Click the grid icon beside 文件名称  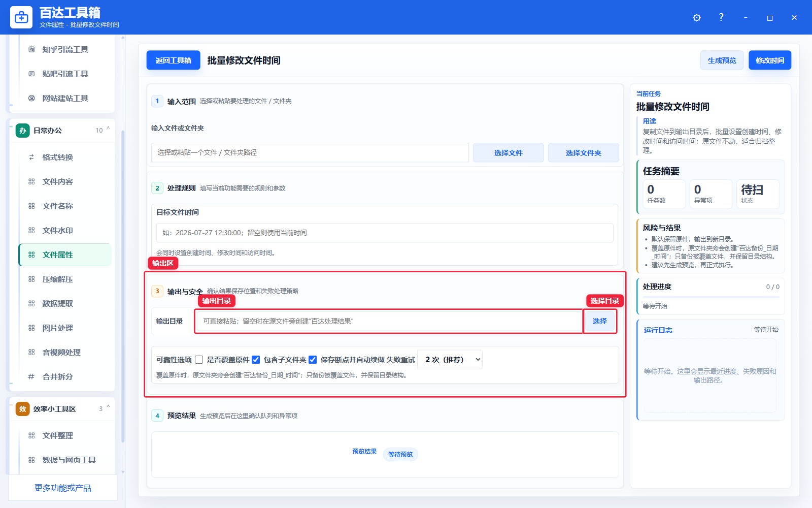pyautogui.click(x=31, y=206)
